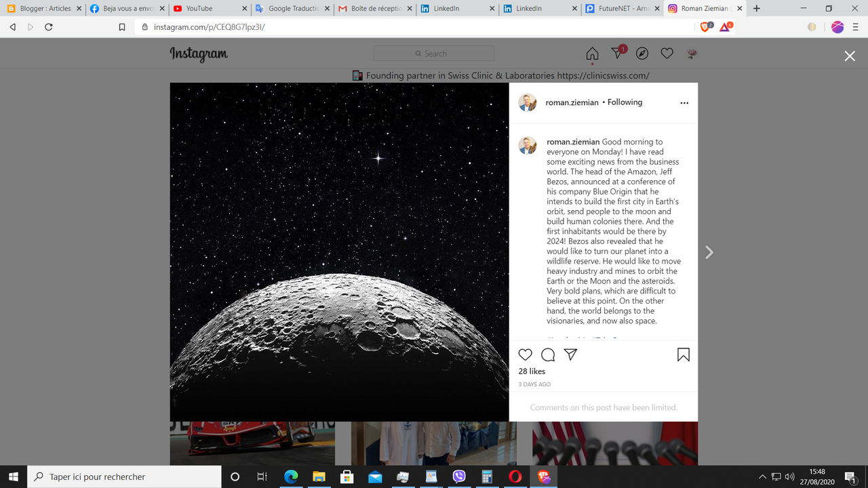The width and height of the screenshot is (868, 488).
Task: Bookmark this page in the toolbar
Action: (x=122, y=27)
